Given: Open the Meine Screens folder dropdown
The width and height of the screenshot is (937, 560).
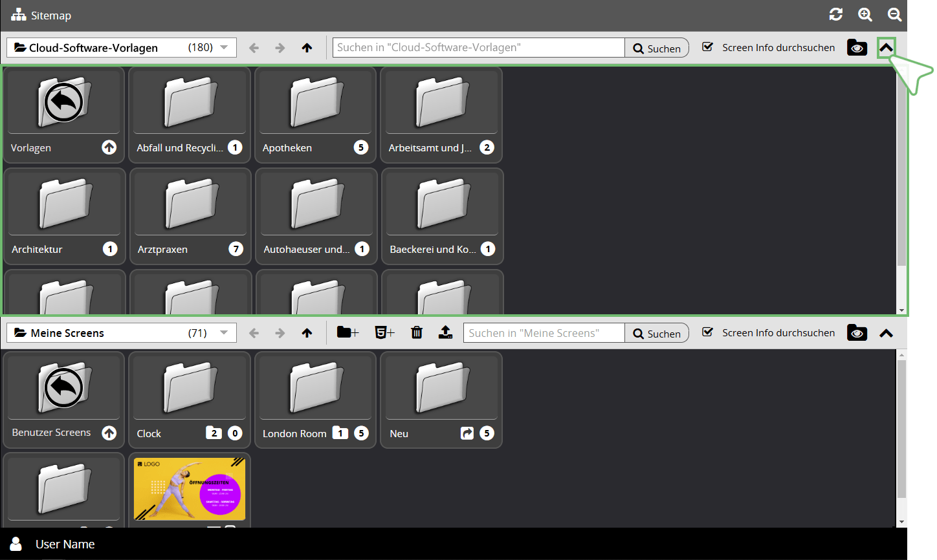Looking at the screenshot, I should tap(224, 333).
